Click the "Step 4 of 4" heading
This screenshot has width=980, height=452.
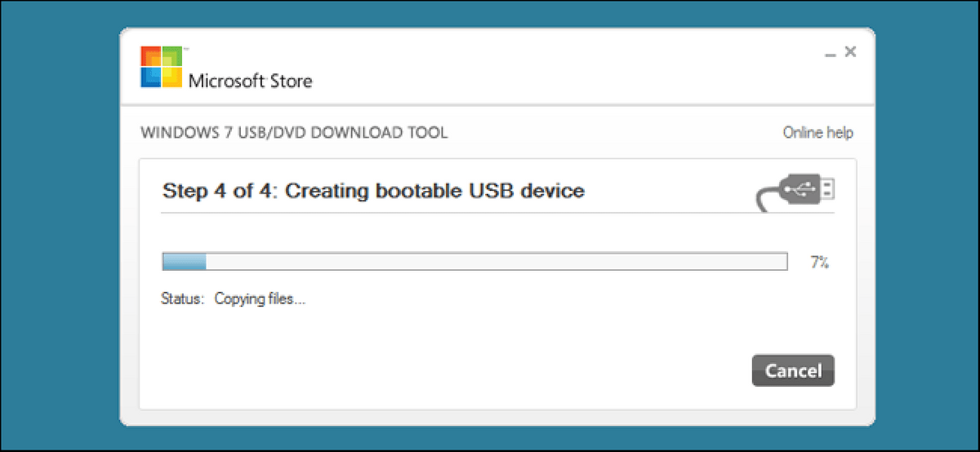373,192
